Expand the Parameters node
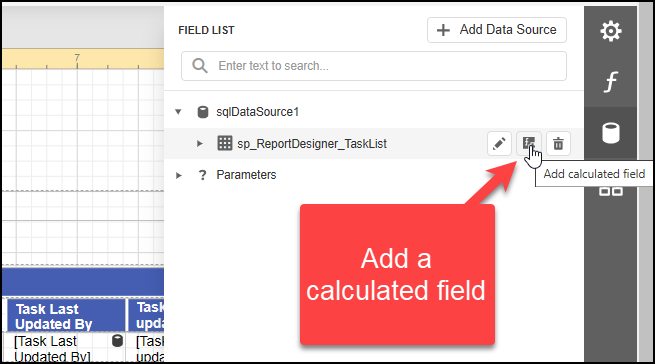Viewport: 655px width, 364px height. click(178, 175)
